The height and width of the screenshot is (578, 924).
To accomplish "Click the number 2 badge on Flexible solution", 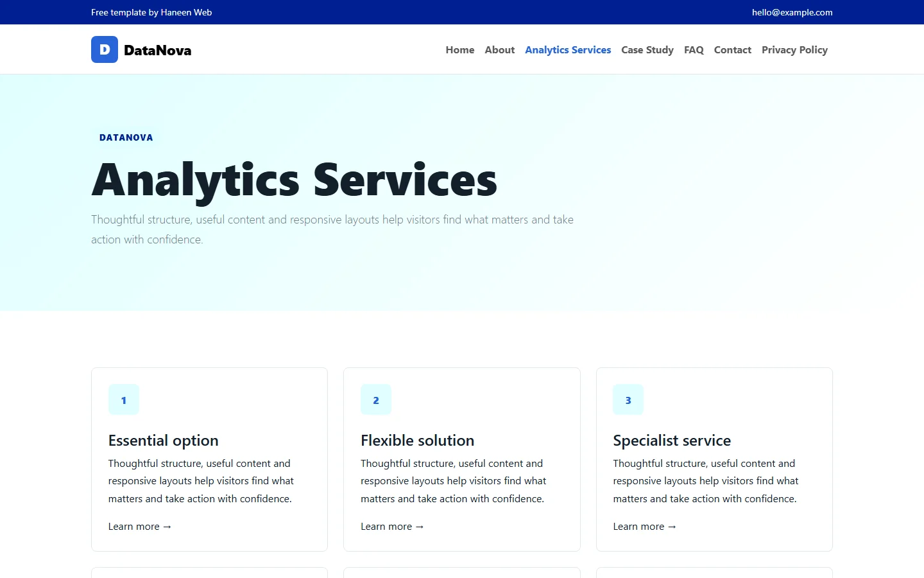I will click(x=376, y=400).
